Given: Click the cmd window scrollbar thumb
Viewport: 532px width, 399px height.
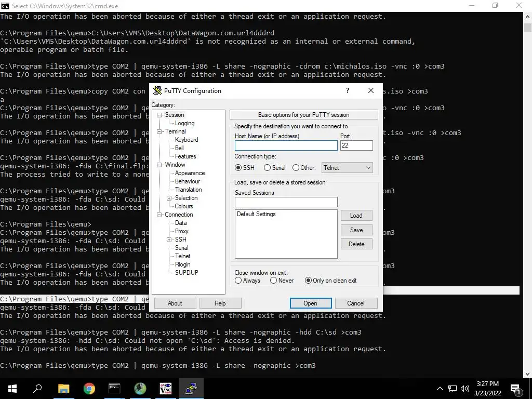Looking at the screenshot, I should point(528,28).
